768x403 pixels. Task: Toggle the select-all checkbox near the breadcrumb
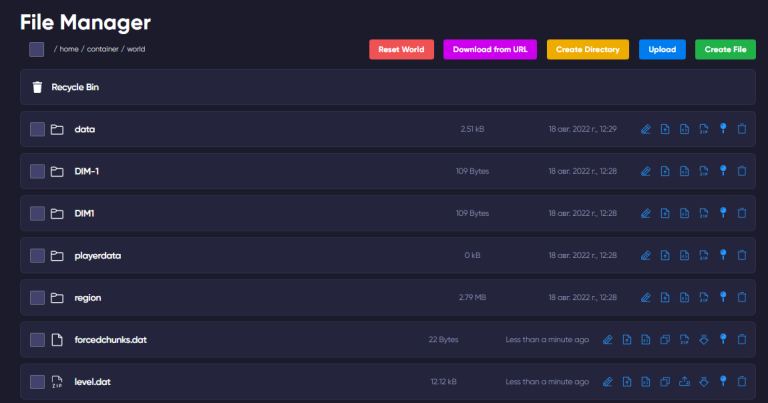37,49
